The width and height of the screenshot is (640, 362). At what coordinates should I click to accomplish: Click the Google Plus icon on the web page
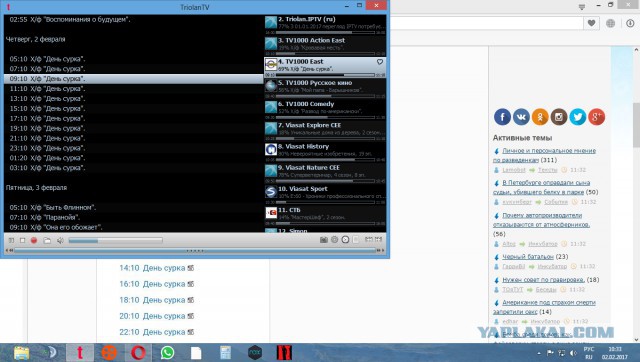tap(596, 117)
